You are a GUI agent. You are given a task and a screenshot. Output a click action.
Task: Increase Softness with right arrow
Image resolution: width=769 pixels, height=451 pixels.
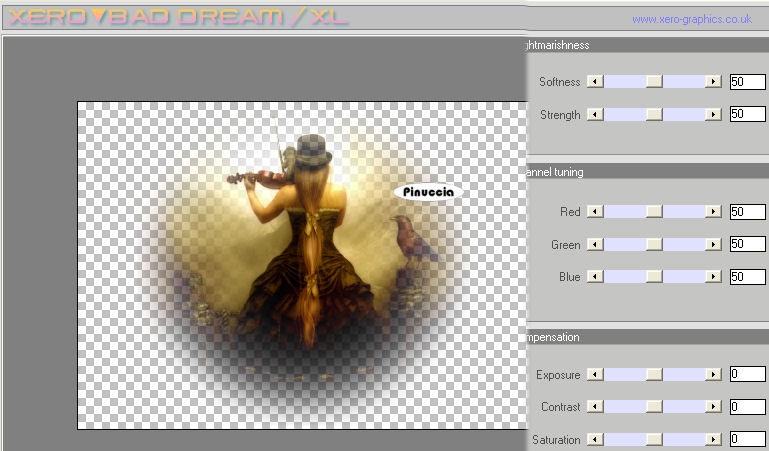713,81
